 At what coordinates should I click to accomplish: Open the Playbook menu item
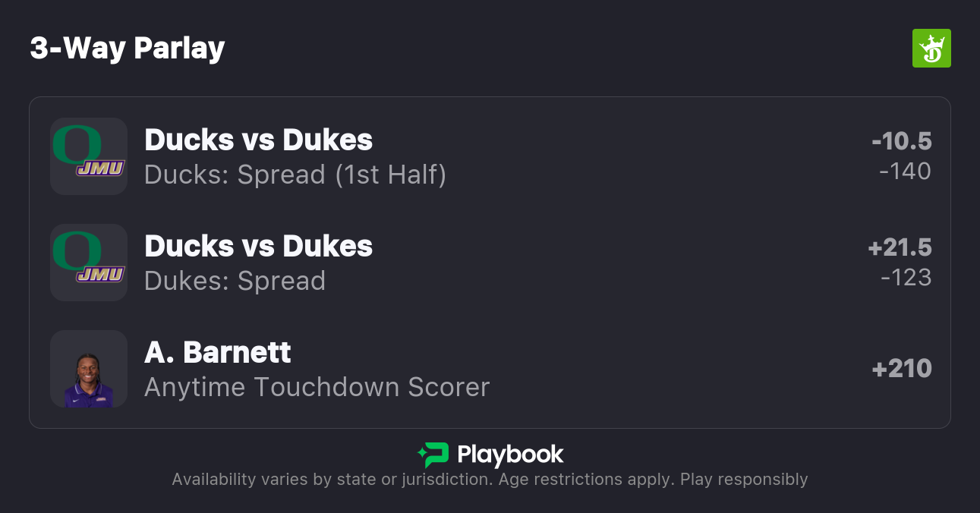point(489,454)
